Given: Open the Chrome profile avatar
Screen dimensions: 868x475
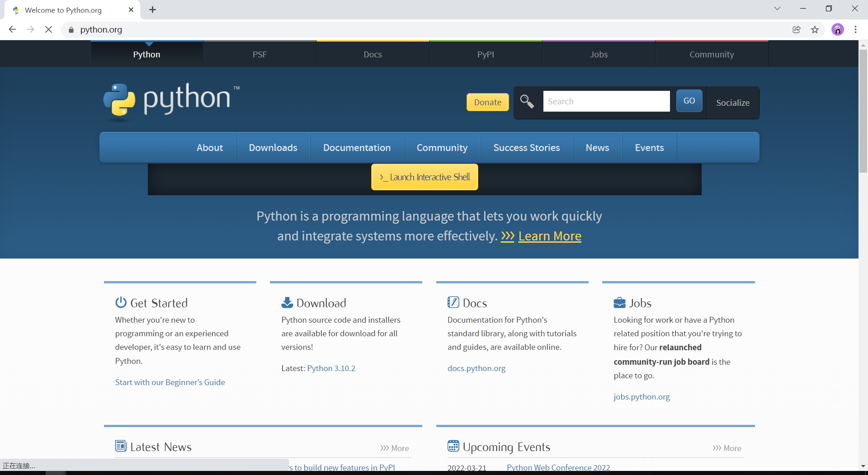Looking at the screenshot, I should pyautogui.click(x=838, y=29).
